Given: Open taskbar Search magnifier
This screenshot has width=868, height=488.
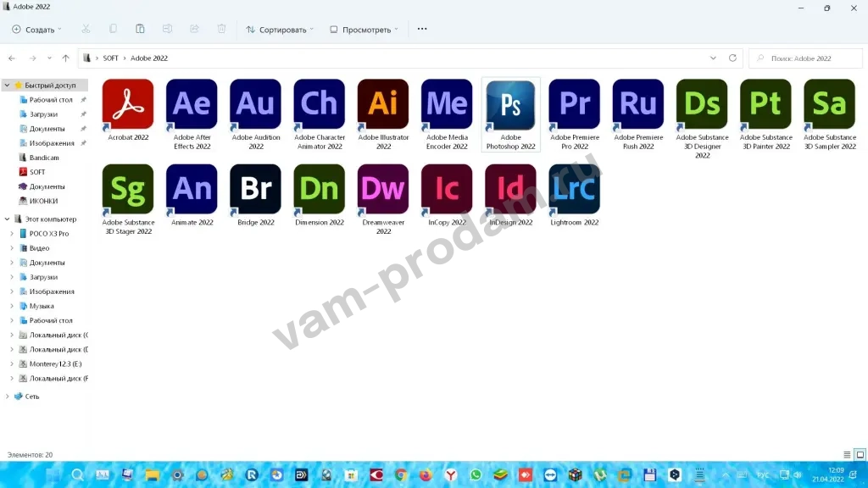Looking at the screenshot, I should click(x=77, y=474).
